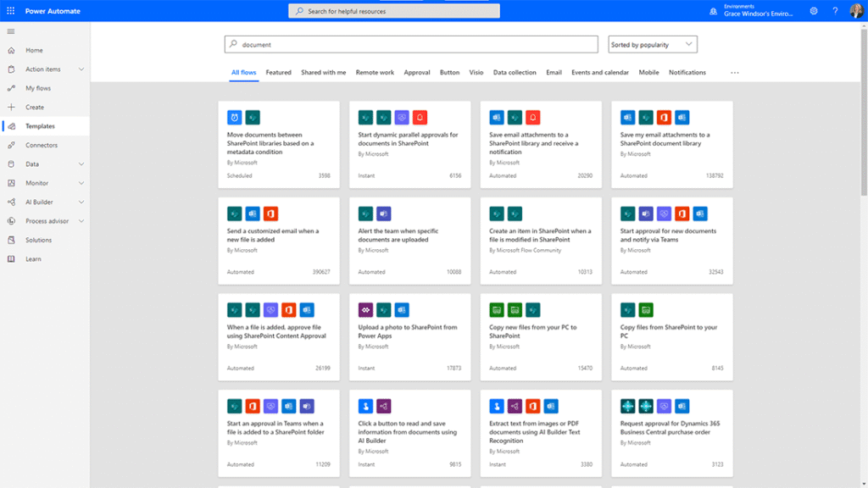Collapse the left navigation hamburger menu
This screenshot has height=488, width=868.
pos(11,31)
